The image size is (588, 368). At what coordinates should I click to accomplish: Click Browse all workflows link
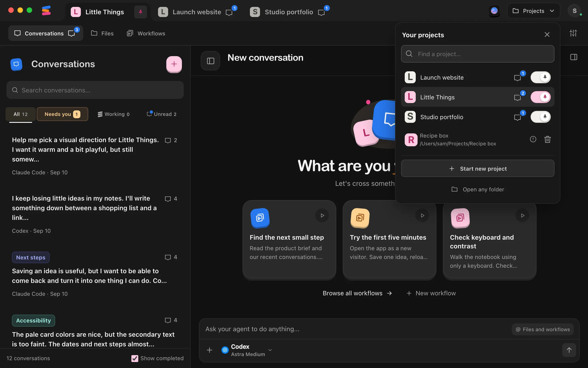click(357, 293)
